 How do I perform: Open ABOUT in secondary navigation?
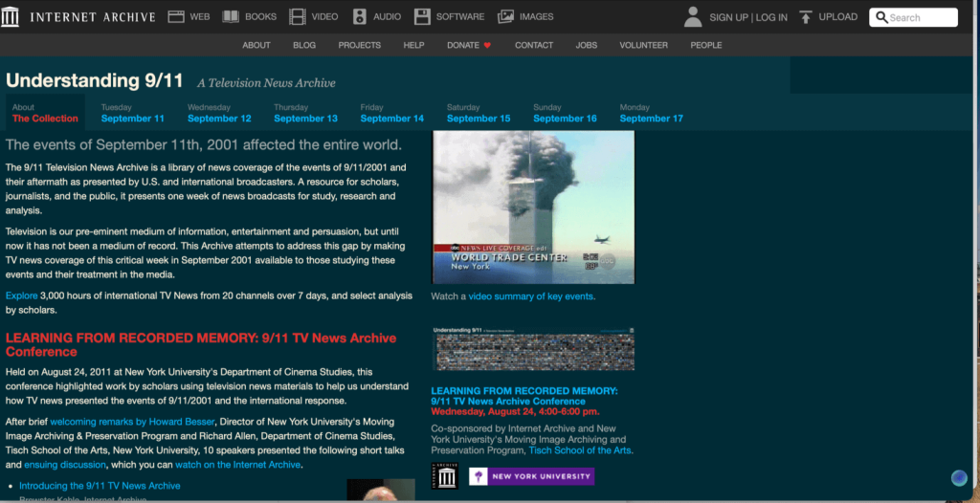(x=256, y=45)
